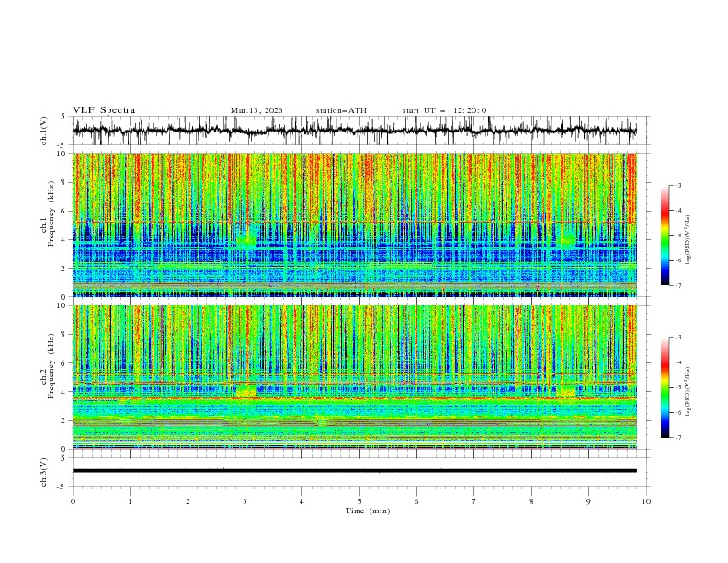Image resolution: width=728 pixels, height=563 pixels.
Task: Click the ch.3(V) axis label
Action: coord(44,472)
